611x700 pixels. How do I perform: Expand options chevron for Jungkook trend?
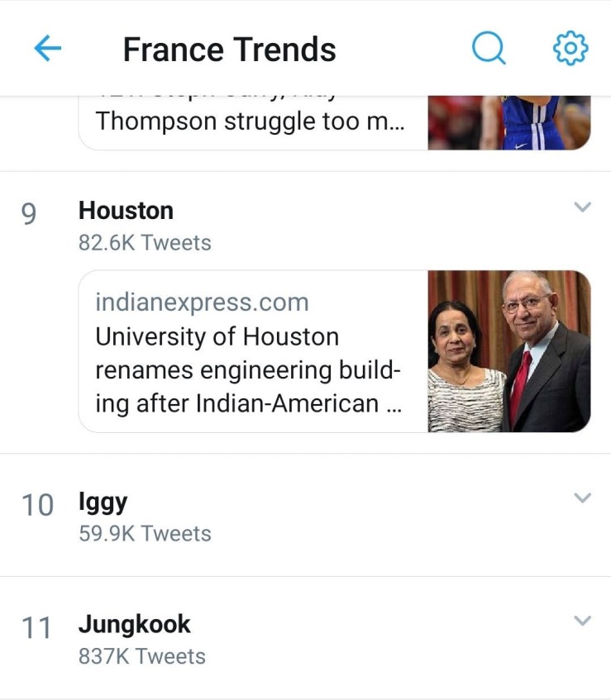[583, 621]
